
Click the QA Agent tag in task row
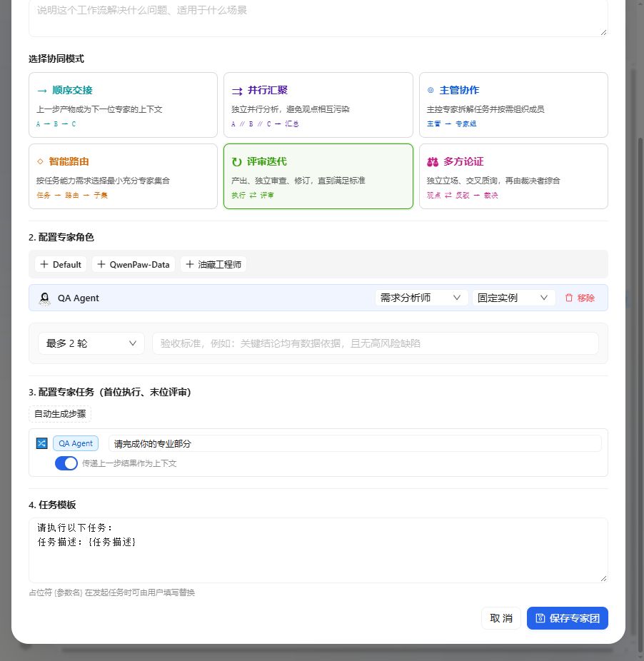(76, 443)
